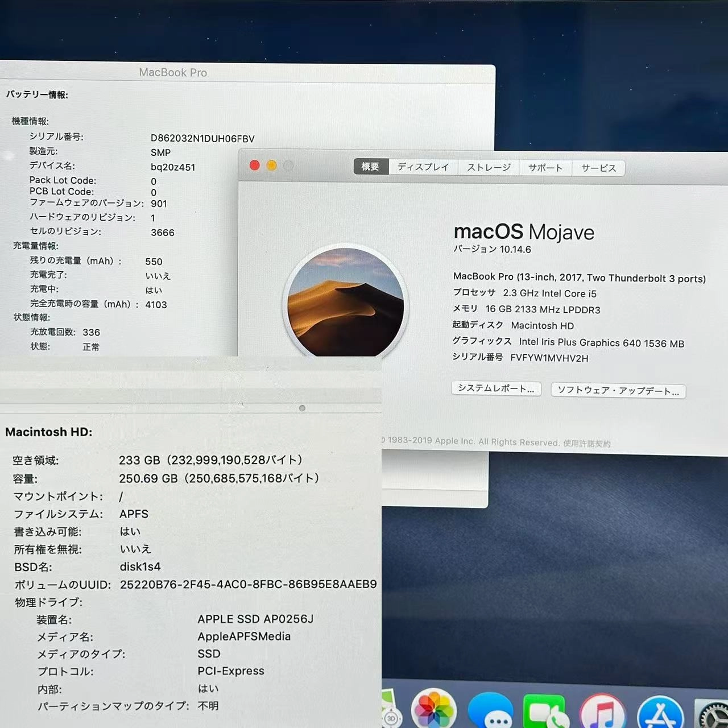Open Messages from the Dock
Image resolution: width=728 pixels, height=728 pixels.
490,710
